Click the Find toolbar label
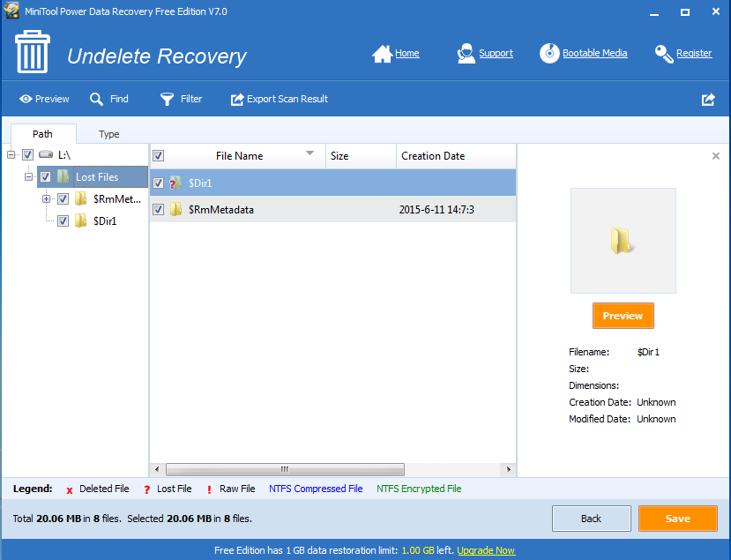 tap(119, 99)
